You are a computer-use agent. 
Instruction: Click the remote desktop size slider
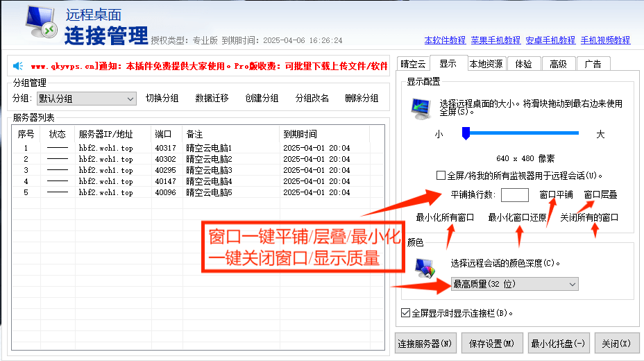520,133
